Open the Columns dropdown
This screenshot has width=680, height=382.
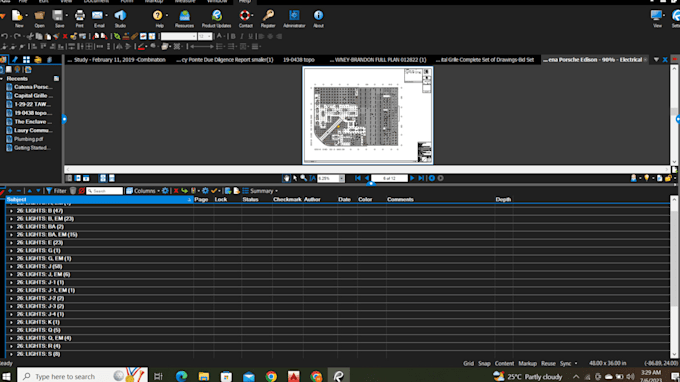[143, 191]
